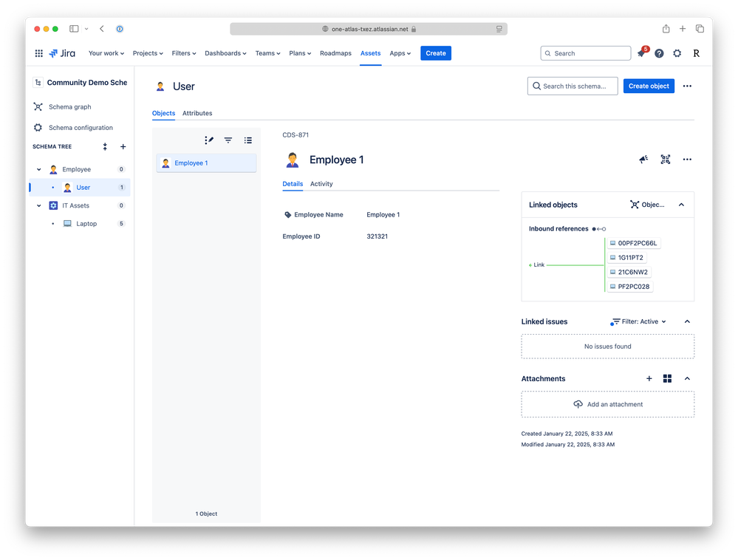This screenshot has height=560, width=738.
Task: Go to Roadmaps
Action: click(x=335, y=53)
